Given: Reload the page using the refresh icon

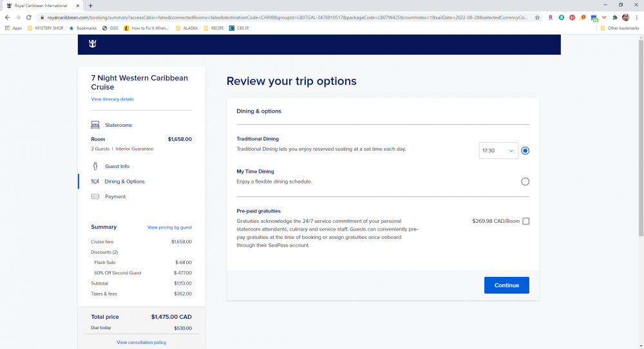Looking at the screenshot, I should pyautogui.click(x=29, y=17).
